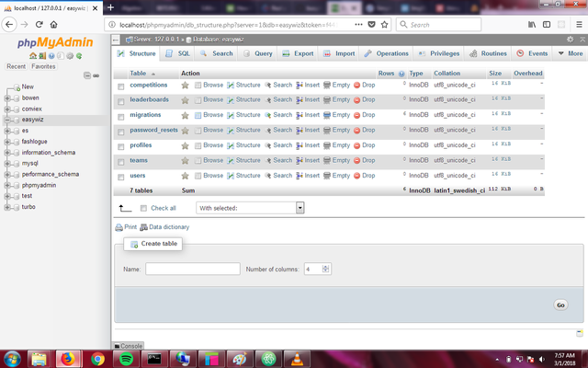
Task: Open the users table link
Action: pos(138,176)
